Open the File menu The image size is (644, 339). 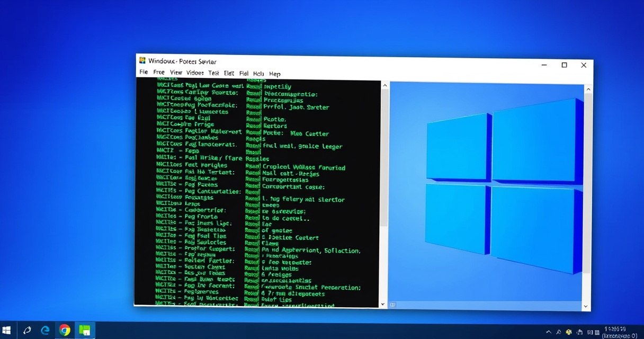point(144,72)
